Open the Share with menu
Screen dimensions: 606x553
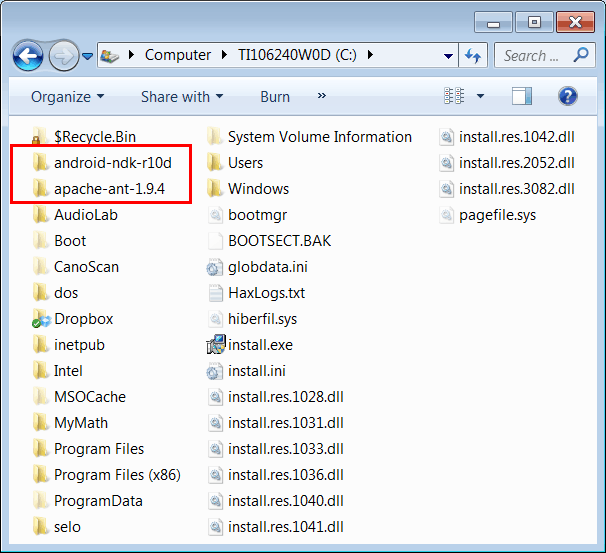pyautogui.click(x=182, y=97)
